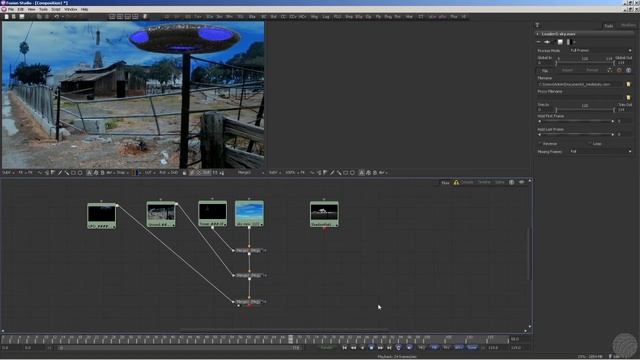Click the CC tool button in toolbar
This screenshot has height=360, width=640.
(x=283, y=17)
